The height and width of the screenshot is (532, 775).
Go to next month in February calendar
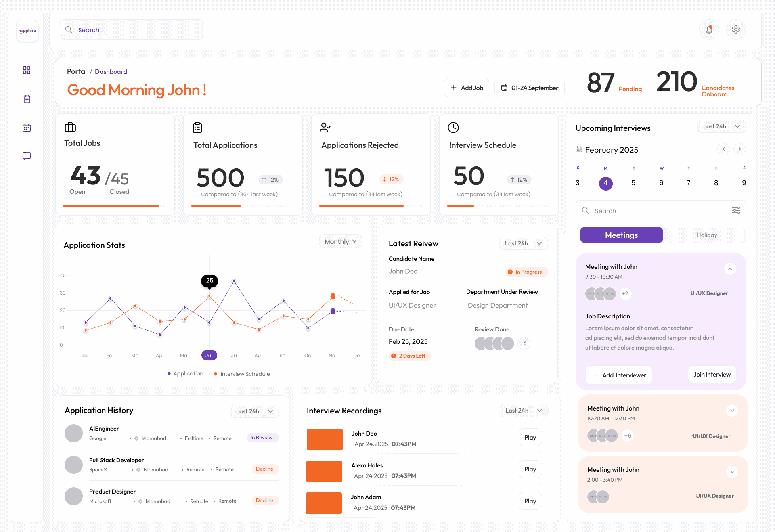739,149
